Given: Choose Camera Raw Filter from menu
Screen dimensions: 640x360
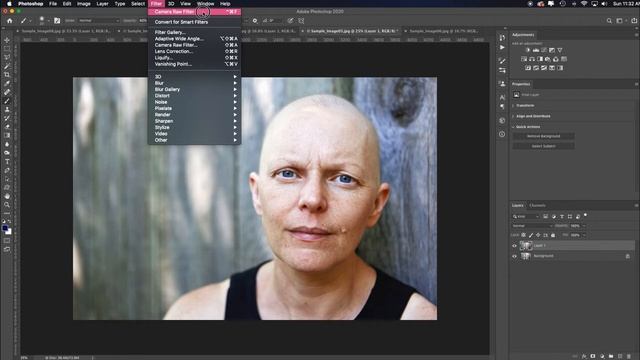Looking at the screenshot, I should click(x=194, y=12).
